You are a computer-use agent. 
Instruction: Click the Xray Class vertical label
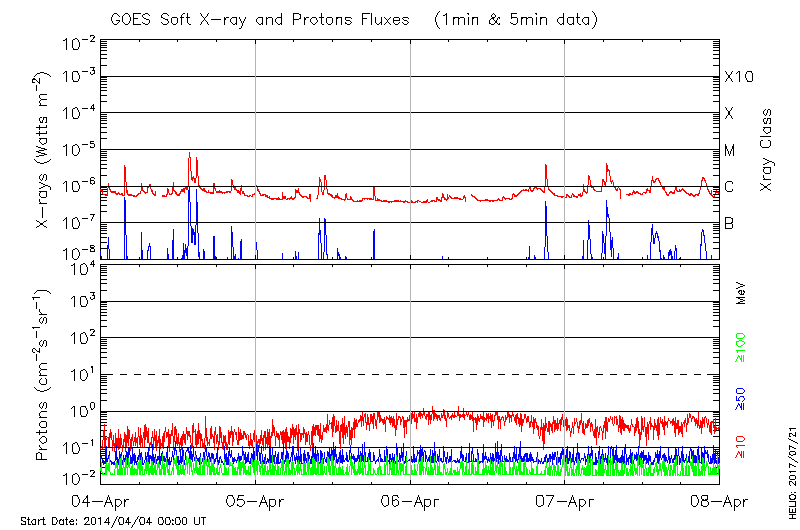[x=766, y=151]
